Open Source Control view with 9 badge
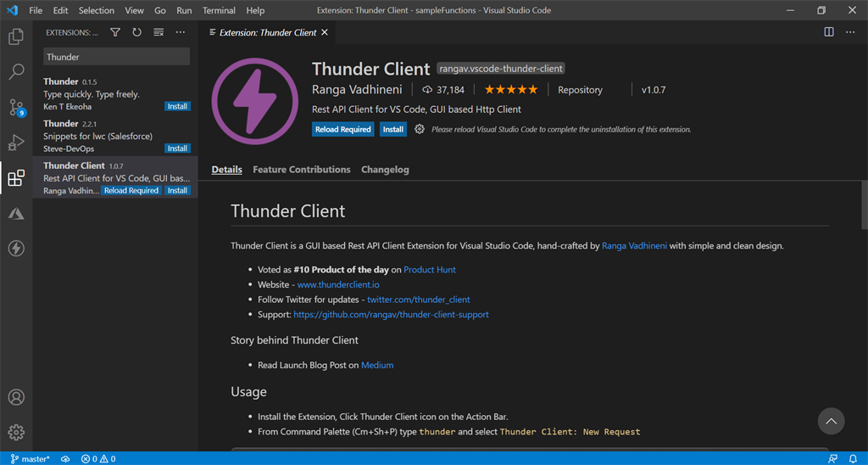Viewport: 868px width, 465px height. [16, 107]
